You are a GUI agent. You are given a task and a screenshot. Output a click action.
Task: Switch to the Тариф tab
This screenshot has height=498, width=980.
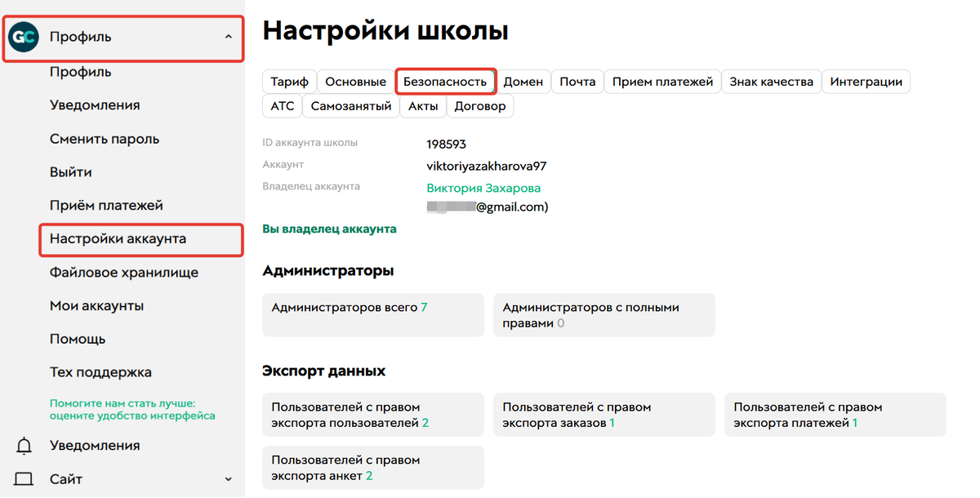pos(289,82)
